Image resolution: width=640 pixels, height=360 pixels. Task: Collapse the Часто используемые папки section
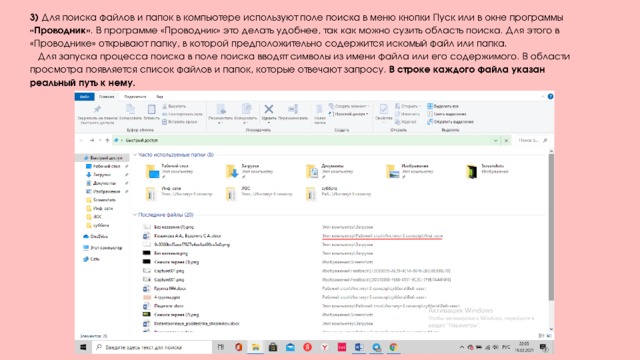click(x=135, y=155)
